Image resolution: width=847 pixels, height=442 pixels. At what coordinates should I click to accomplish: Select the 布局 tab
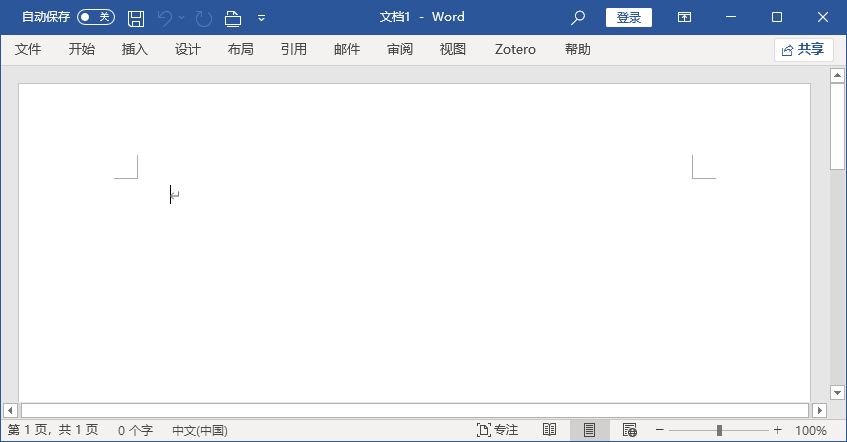(240, 49)
